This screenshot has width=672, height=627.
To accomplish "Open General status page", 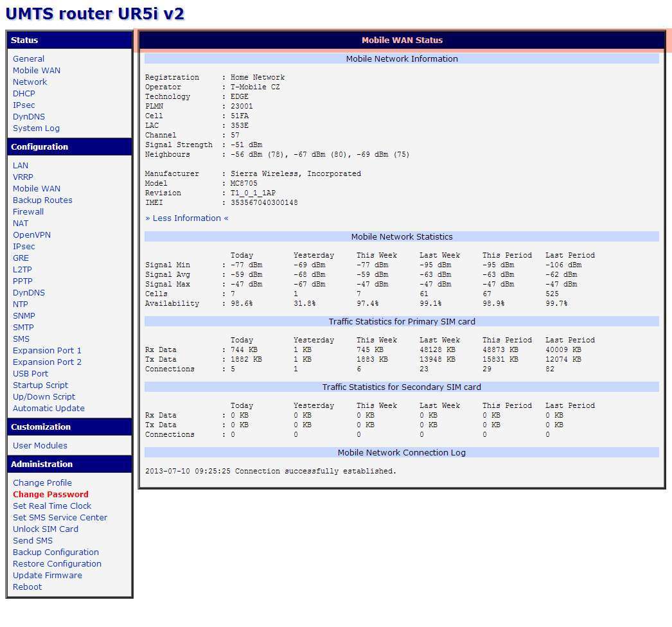I will [28, 59].
